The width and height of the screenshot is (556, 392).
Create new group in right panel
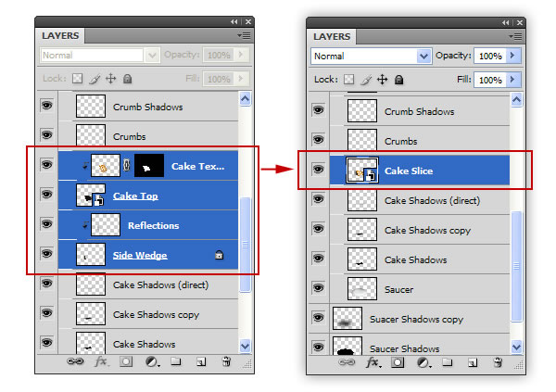pyautogui.click(x=448, y=362)
